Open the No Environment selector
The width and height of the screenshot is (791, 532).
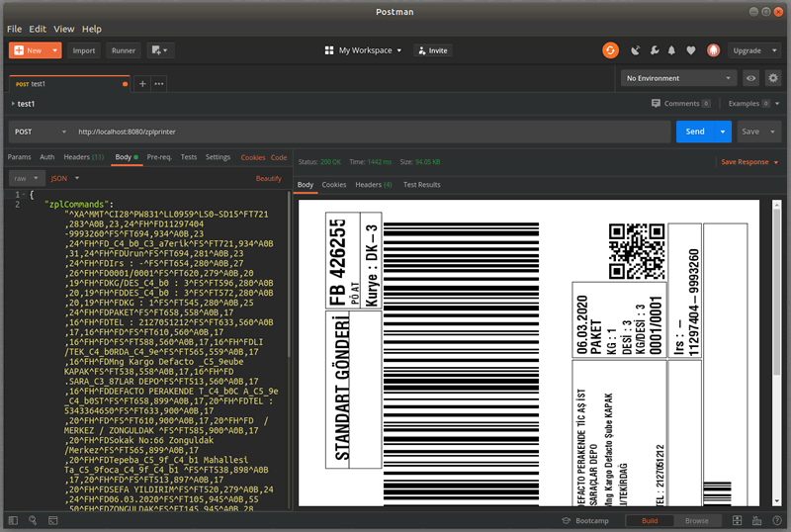pos(678,78)
